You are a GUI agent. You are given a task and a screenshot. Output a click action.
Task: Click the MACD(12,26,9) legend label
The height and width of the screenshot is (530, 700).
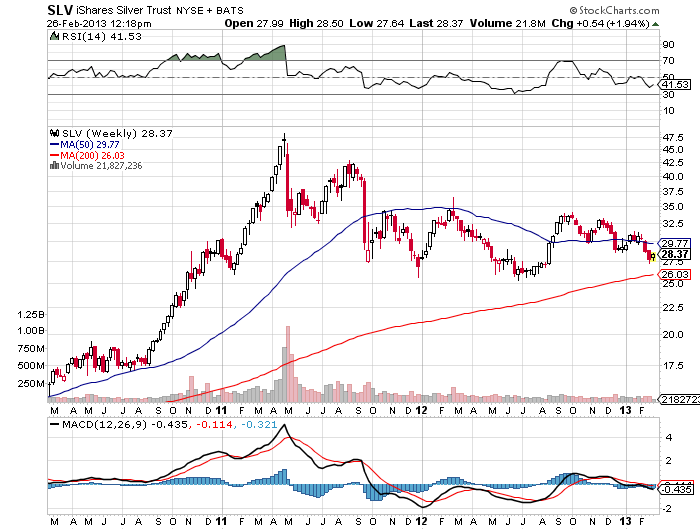[104, 424]
